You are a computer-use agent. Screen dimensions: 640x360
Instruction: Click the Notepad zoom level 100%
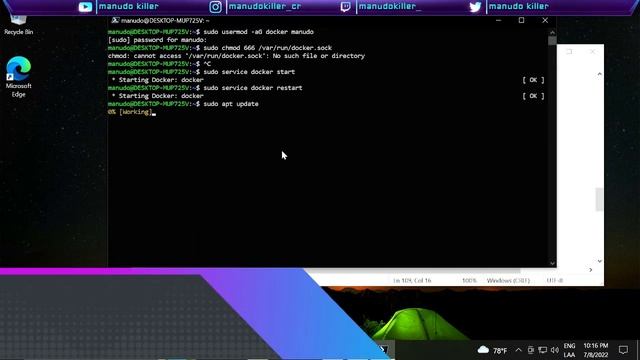point(469,280)
